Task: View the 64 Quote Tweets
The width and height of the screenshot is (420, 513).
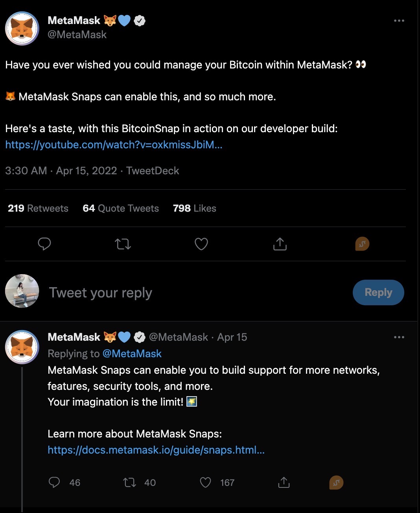Action: [121, 208]
